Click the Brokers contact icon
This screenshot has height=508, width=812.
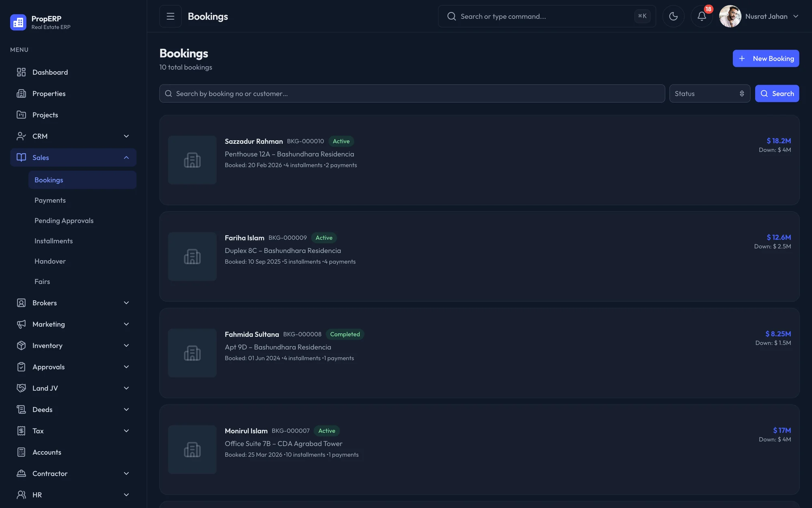pos(21,303)
